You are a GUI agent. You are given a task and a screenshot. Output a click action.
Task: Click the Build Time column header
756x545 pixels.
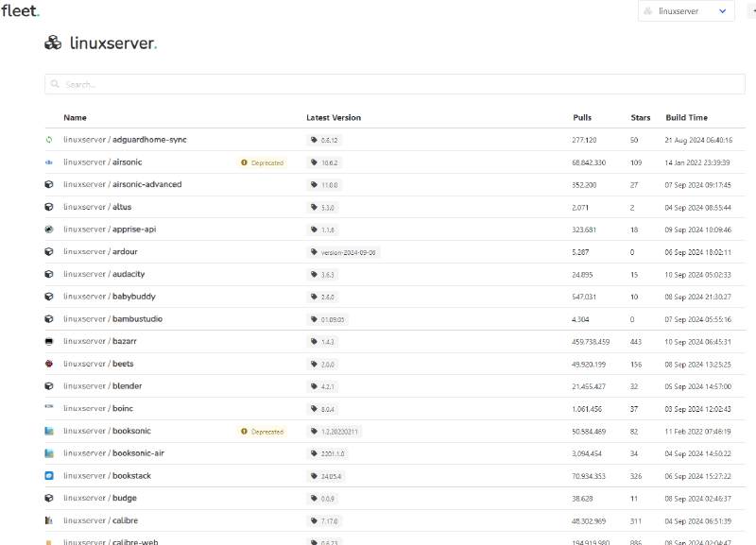point(687,117)
